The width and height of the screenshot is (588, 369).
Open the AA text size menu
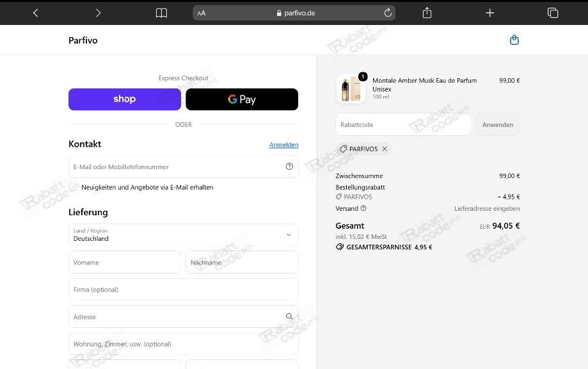202,13
